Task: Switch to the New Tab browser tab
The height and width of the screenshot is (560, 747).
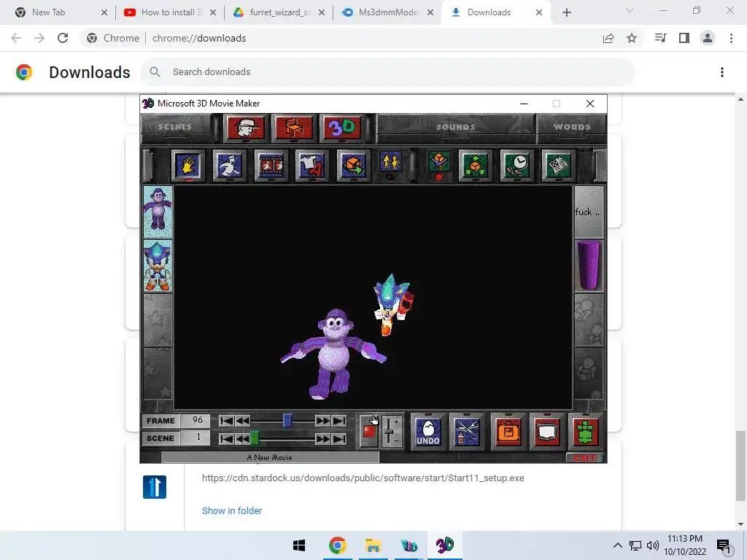Action: (62, 12)
